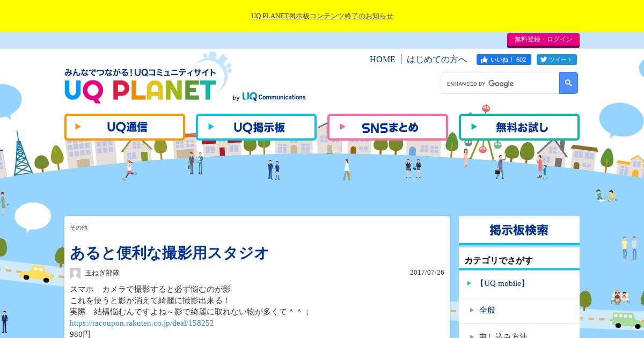Click the arrow beside 全般
Image resolution: width=644 pixels, height=338 pixels.
(x=472, y=310)
